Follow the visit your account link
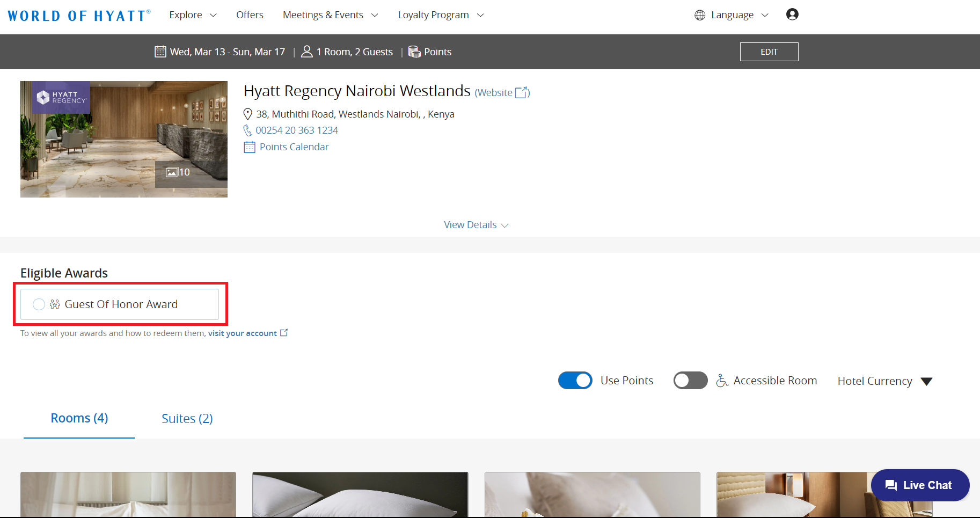This screenshot has height=518, width=980. coord(243,333)
